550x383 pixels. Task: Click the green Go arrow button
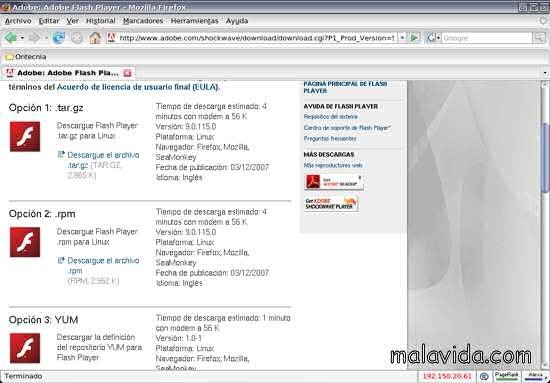click(415, 38)
